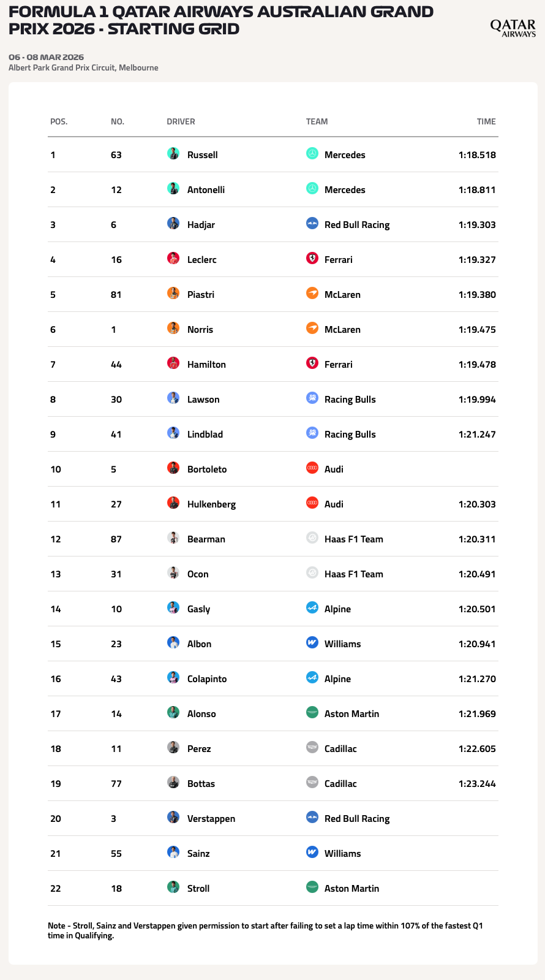Click Verstappen's driver avatar

pyautogui.click(x=173, y=818)
